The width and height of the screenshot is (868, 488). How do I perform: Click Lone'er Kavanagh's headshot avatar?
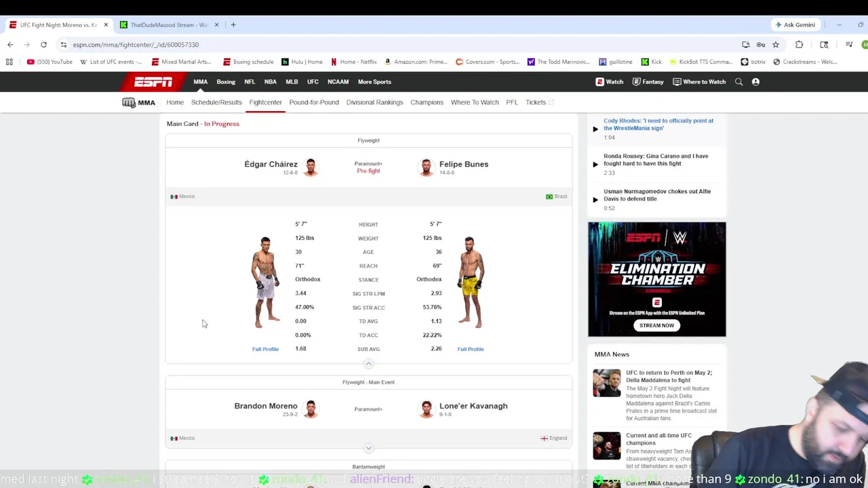[x=426, y=409]
